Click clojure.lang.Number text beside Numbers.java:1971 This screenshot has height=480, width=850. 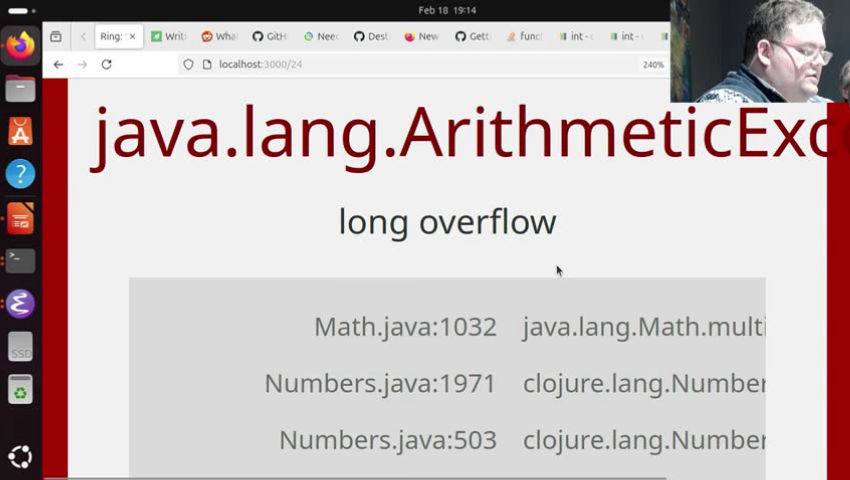[644, 384]
